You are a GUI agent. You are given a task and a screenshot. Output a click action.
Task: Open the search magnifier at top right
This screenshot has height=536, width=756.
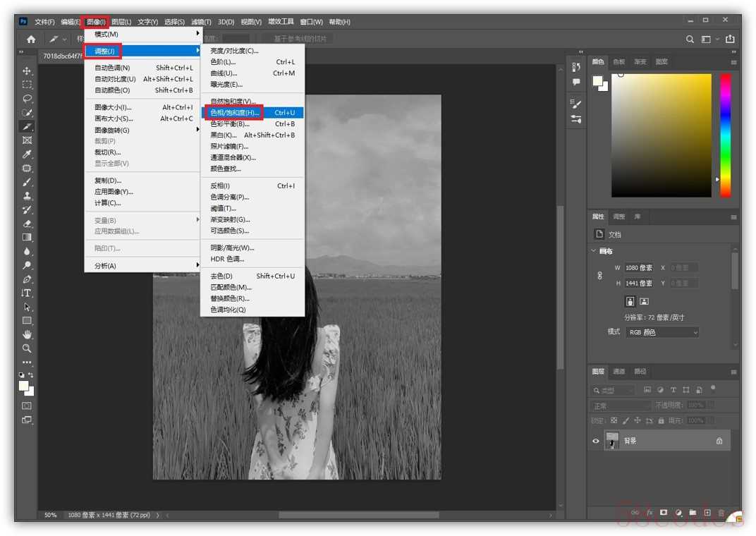[690, 39]
